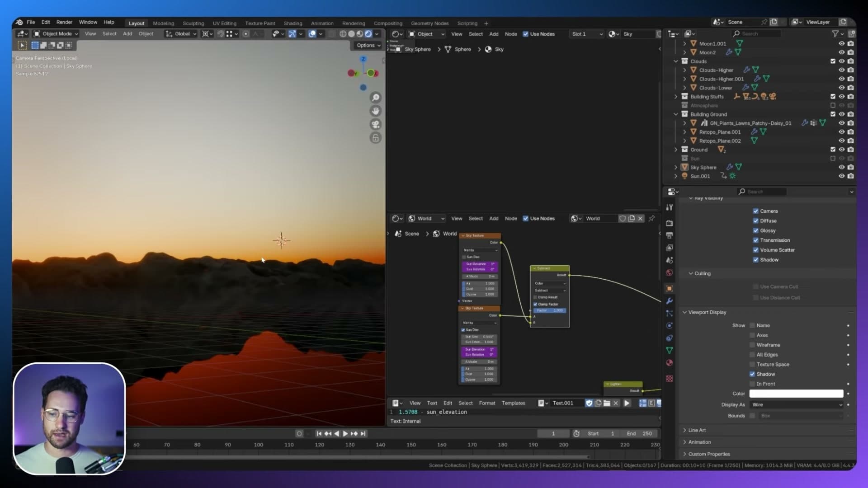Run the script in the Text editor
The image size is (868, 488).
coord(627,403)
